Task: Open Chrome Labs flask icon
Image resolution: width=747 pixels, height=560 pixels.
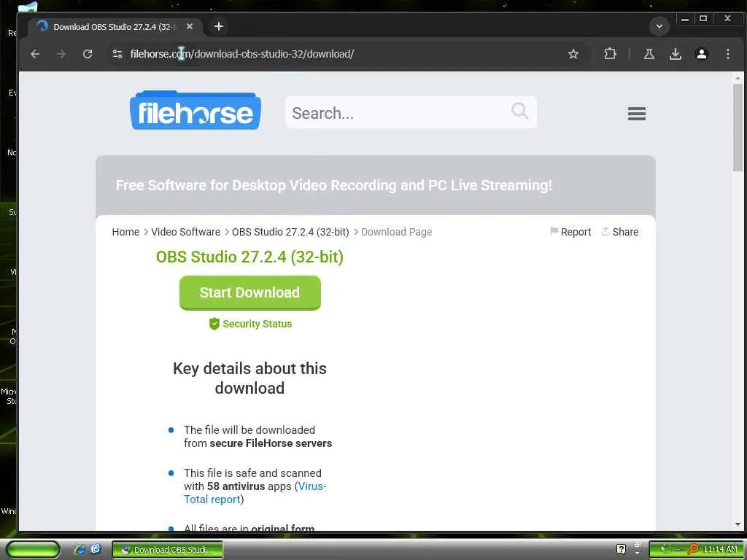Action: [x=649, y=54]
